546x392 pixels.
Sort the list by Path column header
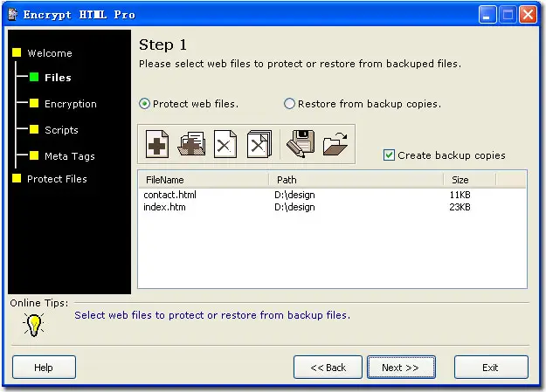(x=356, y=180)
